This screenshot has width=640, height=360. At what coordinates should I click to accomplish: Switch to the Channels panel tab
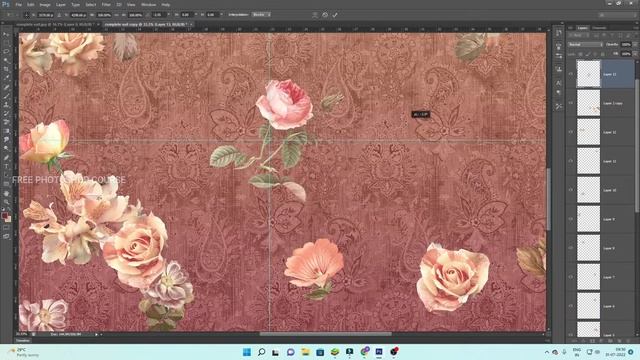tap(599, 28)
